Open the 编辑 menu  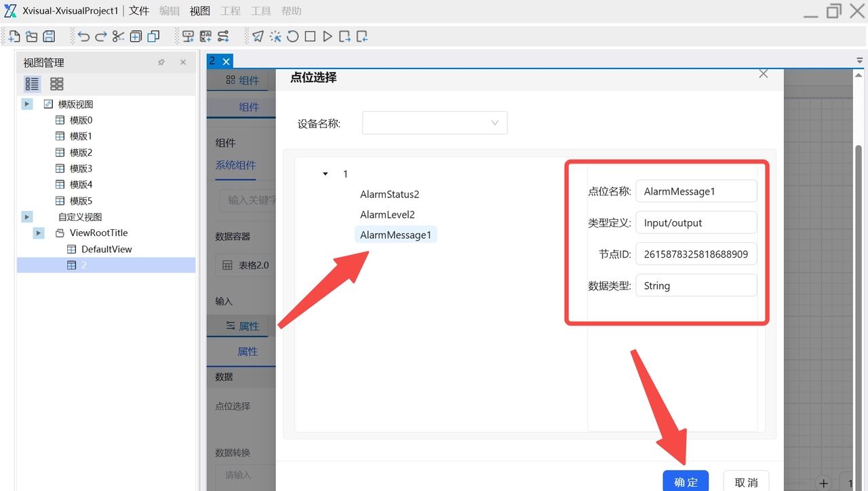click(170, 11)
